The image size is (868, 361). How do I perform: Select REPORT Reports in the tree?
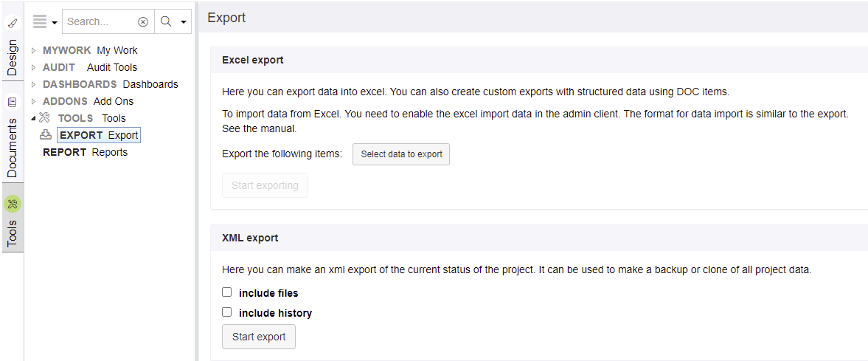[x=86, y=152]
